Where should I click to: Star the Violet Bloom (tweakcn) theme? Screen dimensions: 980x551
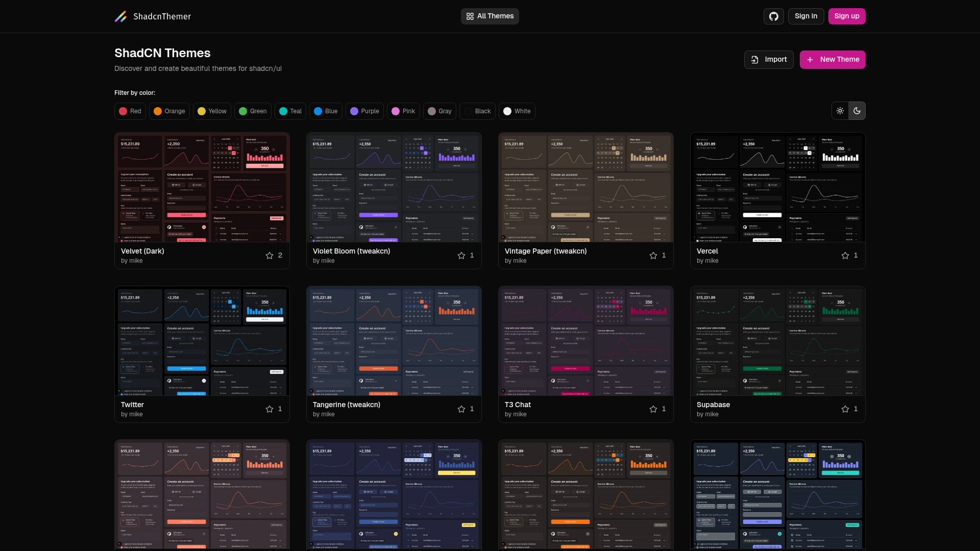(x=461, y=256)
